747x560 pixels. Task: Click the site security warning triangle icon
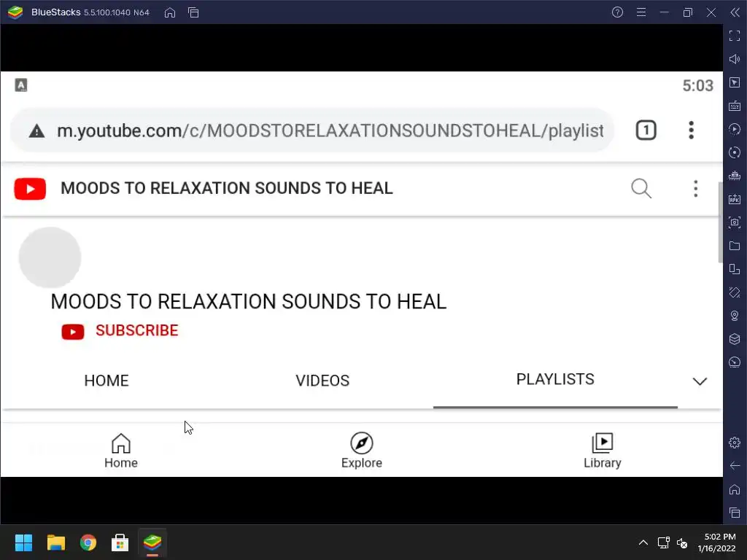36,131
